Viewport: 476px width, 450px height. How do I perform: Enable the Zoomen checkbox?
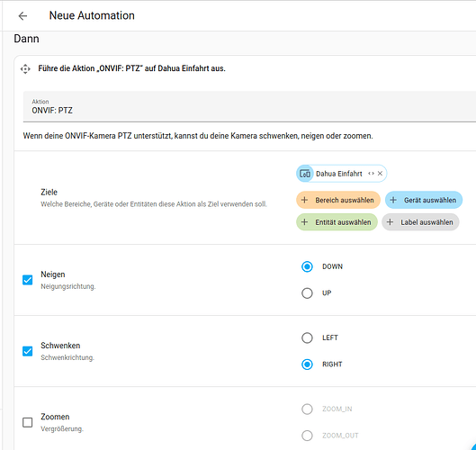[x=28, y=422]
